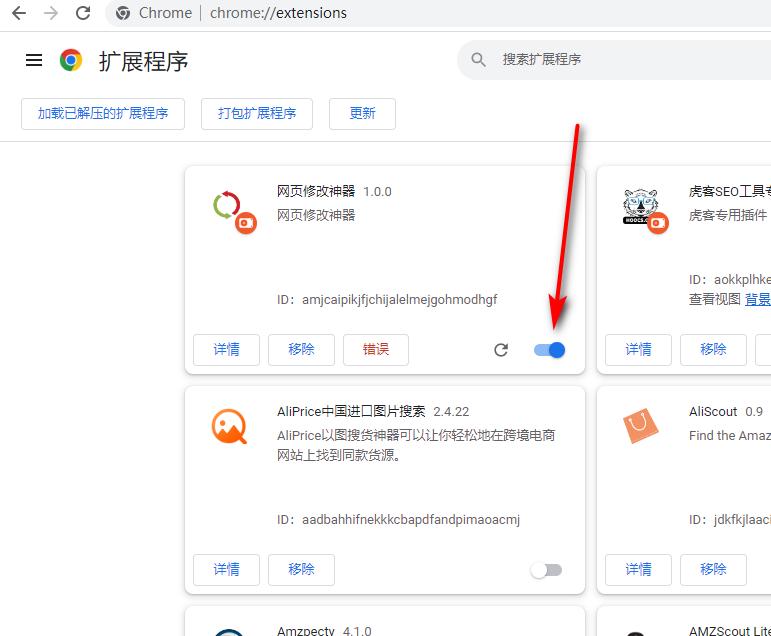Click version number 2.4.22
Image resolution: width=771 pixels, height=636 pixels.
(451, 412)
